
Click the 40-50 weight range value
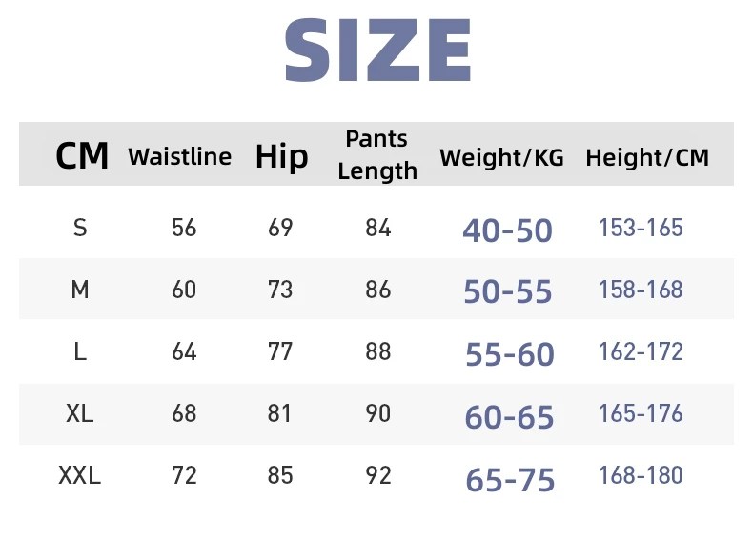pyautogui.click(x=507, y=230)
